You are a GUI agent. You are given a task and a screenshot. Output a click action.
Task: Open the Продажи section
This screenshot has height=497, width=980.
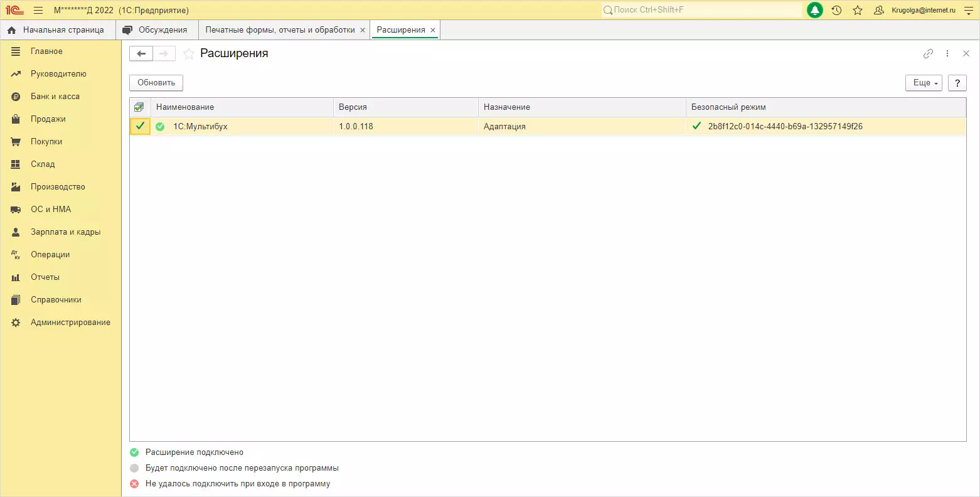tap(61, 119)
